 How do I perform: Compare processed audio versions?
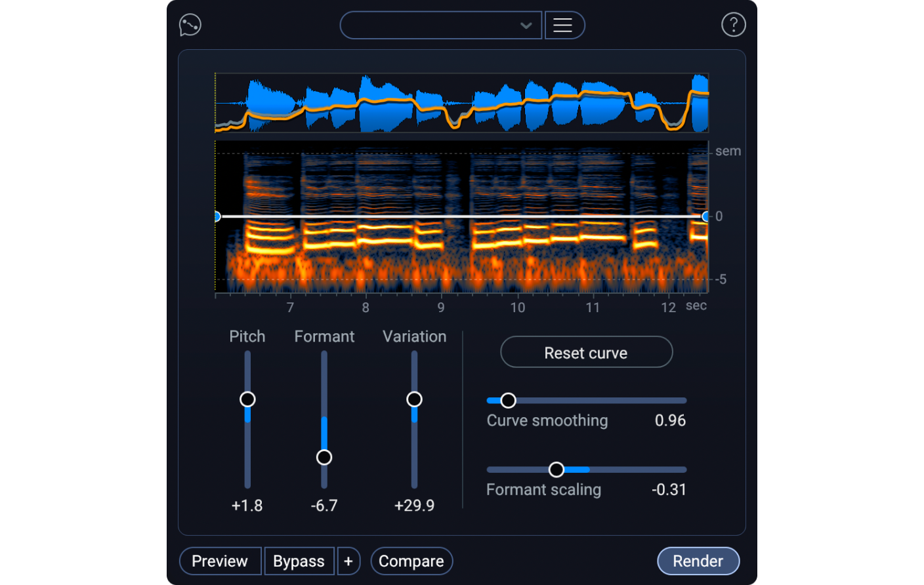(411, 561)
